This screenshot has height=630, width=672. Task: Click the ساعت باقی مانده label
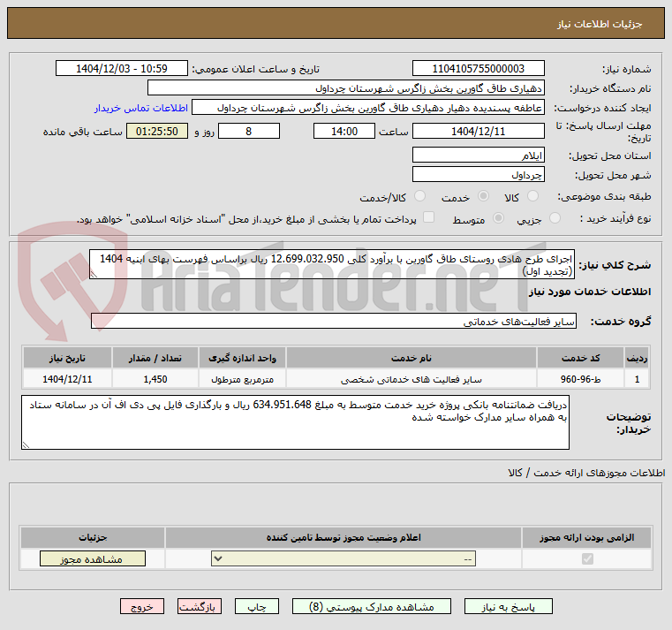pyautogui.click(x=83, y=132)
